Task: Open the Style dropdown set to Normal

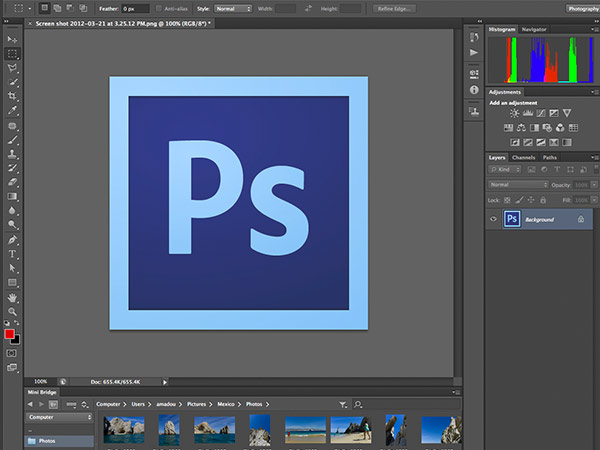Action: pos(233,8)
